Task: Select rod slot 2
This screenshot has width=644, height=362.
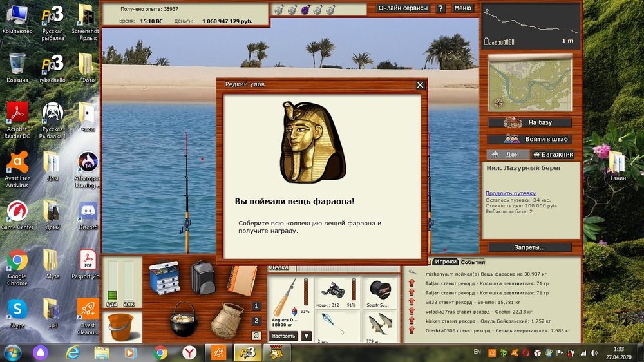Action: tap(256, 321)
